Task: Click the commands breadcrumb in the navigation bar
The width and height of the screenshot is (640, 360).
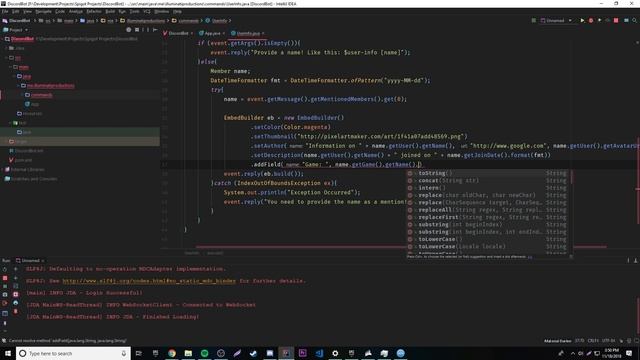Action: click(x=188, y=20)
